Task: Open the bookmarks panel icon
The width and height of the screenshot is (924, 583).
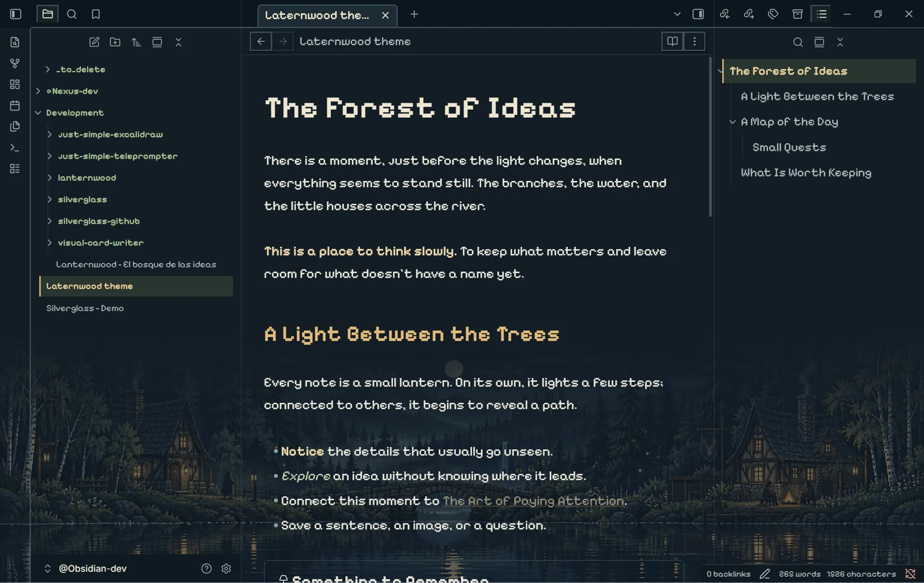Action: (96, 14)
